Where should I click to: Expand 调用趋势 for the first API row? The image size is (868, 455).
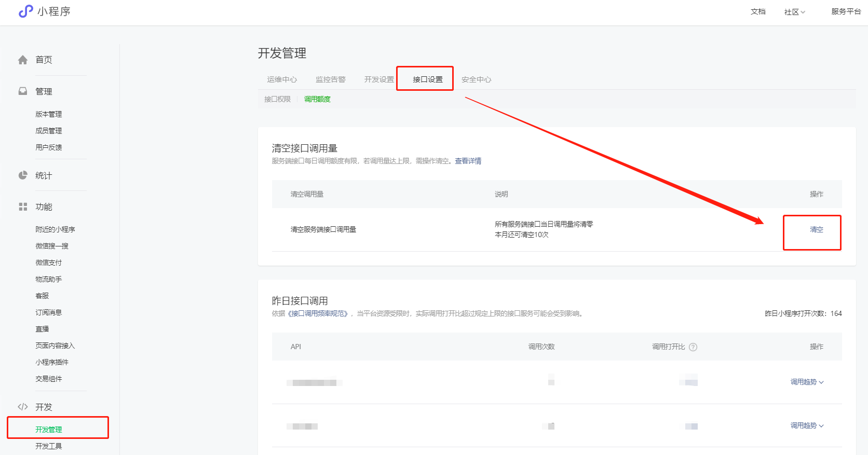coord(807,382)
